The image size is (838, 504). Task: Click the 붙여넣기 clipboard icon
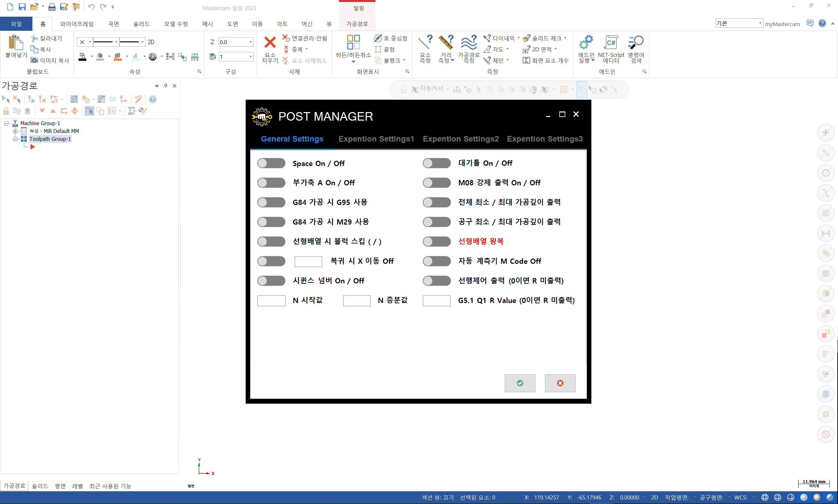coord(16,43)
